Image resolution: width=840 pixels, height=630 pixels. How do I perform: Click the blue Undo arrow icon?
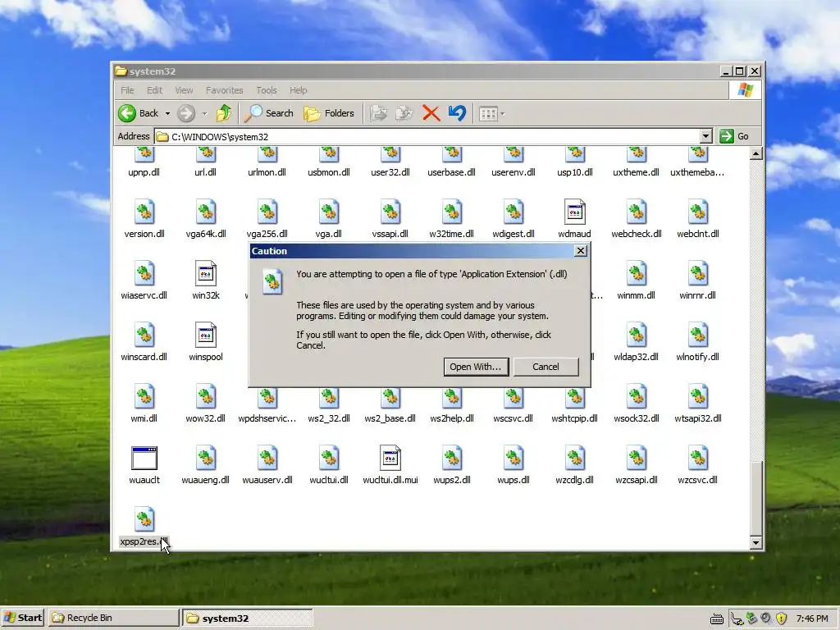point(457,113)
